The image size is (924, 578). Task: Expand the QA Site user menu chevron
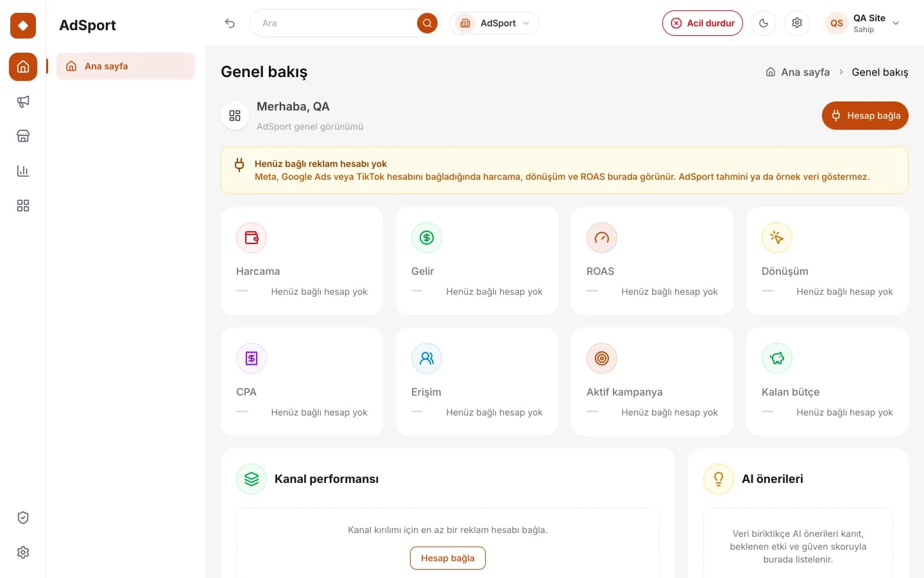pos(896,23)
